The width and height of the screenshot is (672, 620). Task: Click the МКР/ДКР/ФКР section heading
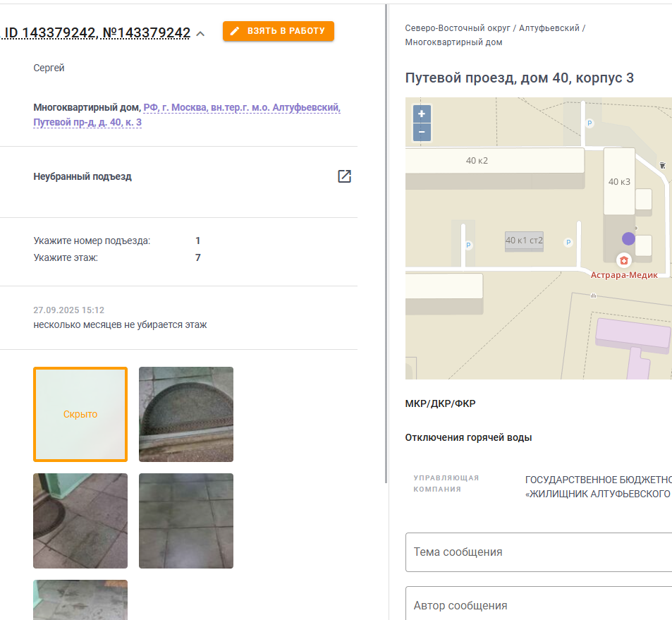coord(440,403)
